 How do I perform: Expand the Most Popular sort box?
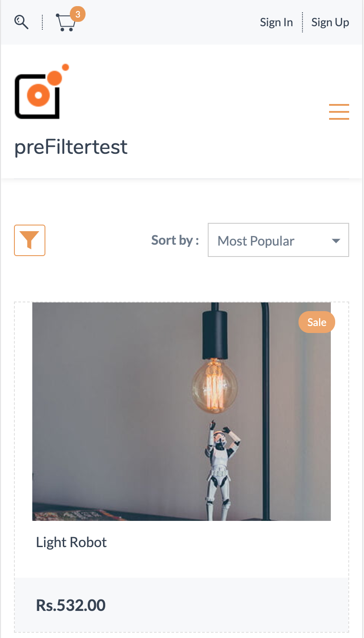[x=266, y=241]
